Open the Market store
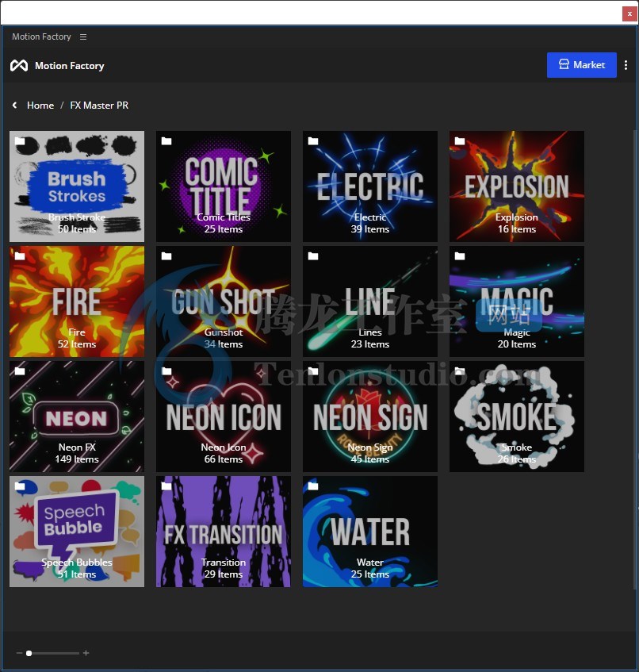Image resolution: width=639 pixels, height=672 pixels. pyautogui.click(x=581, y=65)
